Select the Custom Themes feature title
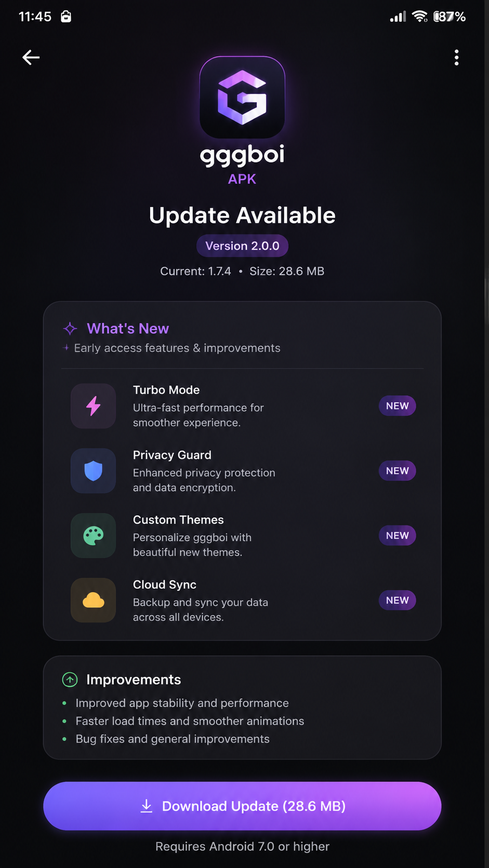 [178, 520]
